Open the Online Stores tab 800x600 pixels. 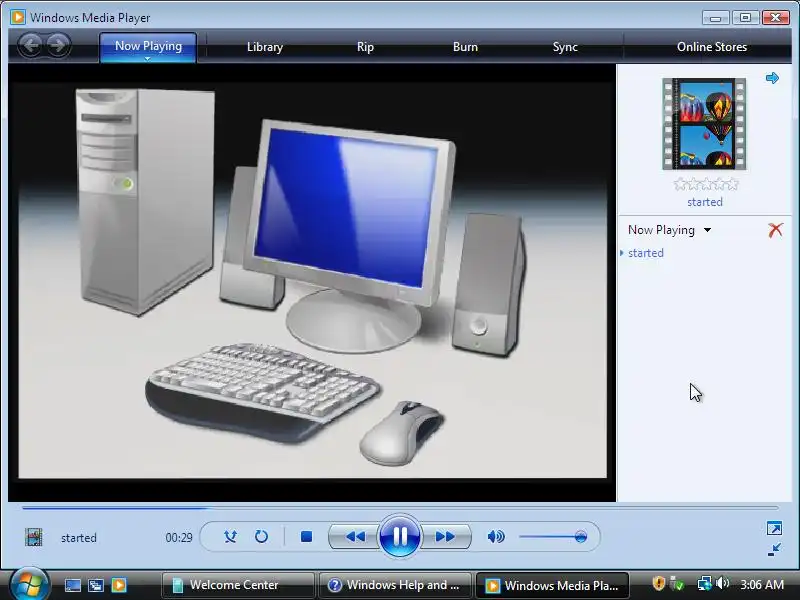click(712, 47)
